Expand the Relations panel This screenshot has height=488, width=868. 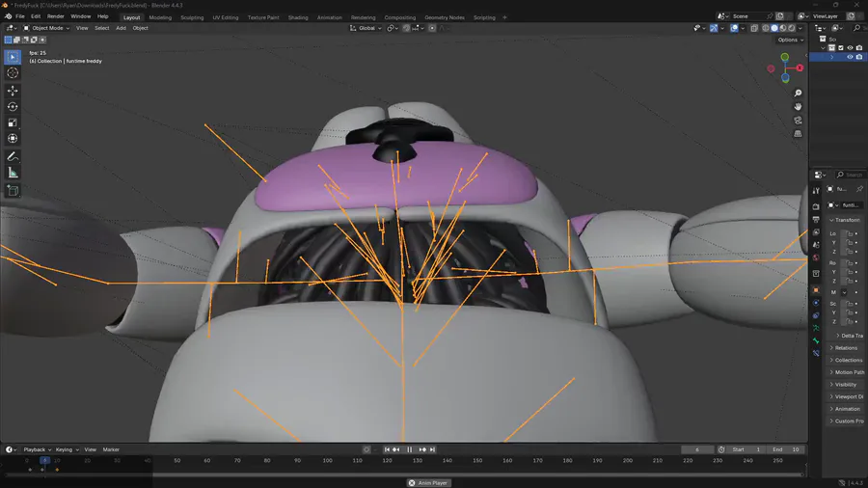843,348
